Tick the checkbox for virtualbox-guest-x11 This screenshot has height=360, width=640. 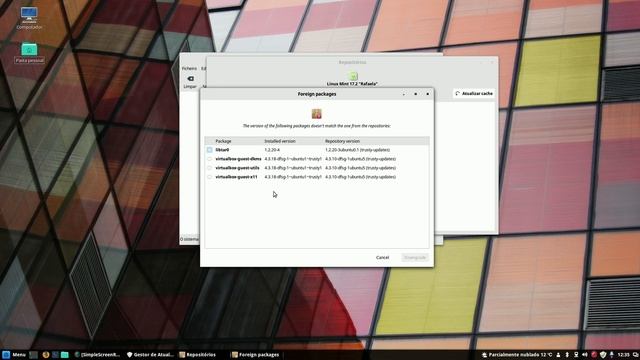tap(209, 177)
